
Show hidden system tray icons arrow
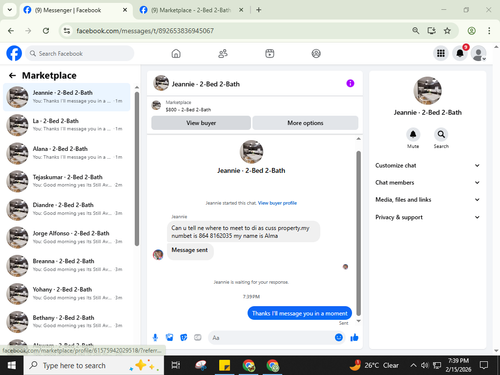tap(413, 366)
